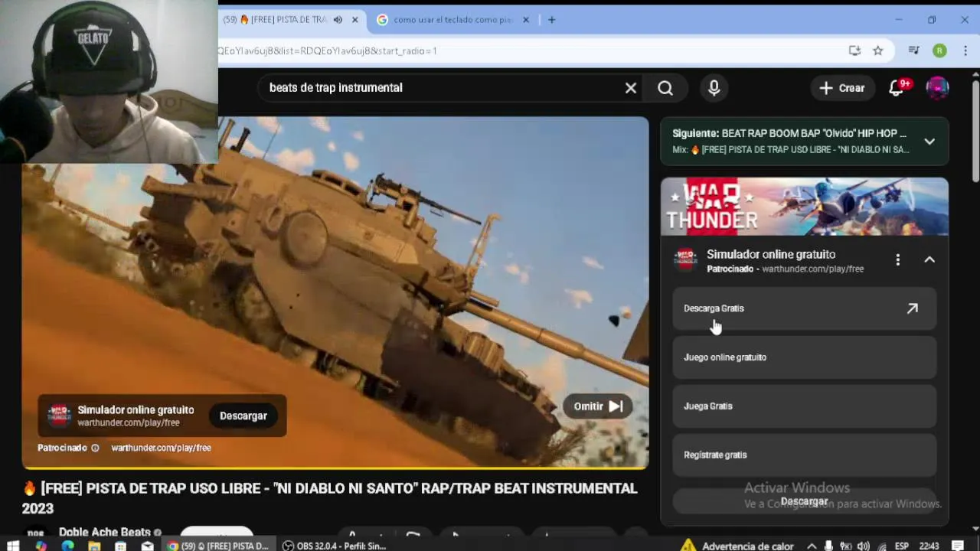Skip the ad with Omitir button
This screenshot has width=980, height=551.
tap(598, 406)
